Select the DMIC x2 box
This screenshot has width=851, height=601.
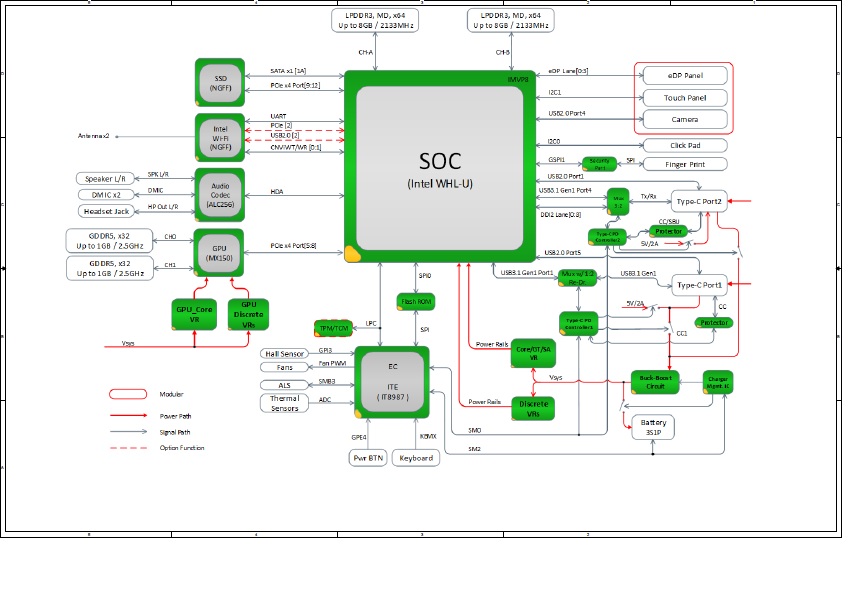pos(106,195)
